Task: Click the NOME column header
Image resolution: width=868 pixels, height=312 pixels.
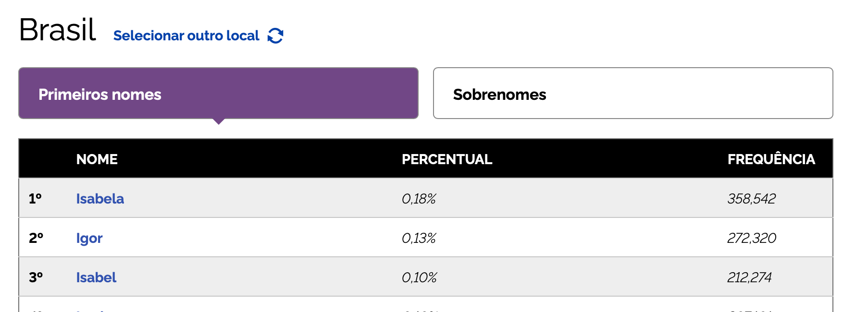Action: [x=97, y=159]
